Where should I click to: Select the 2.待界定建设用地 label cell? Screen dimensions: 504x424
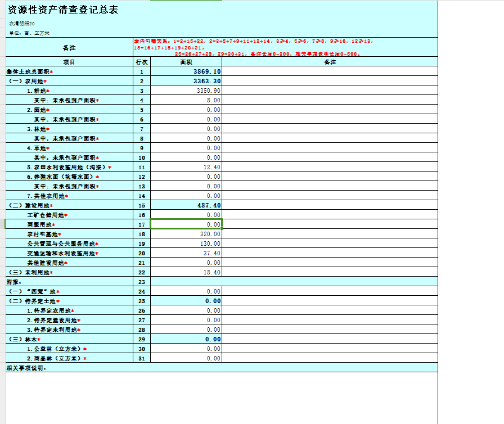tap(69, 320)
